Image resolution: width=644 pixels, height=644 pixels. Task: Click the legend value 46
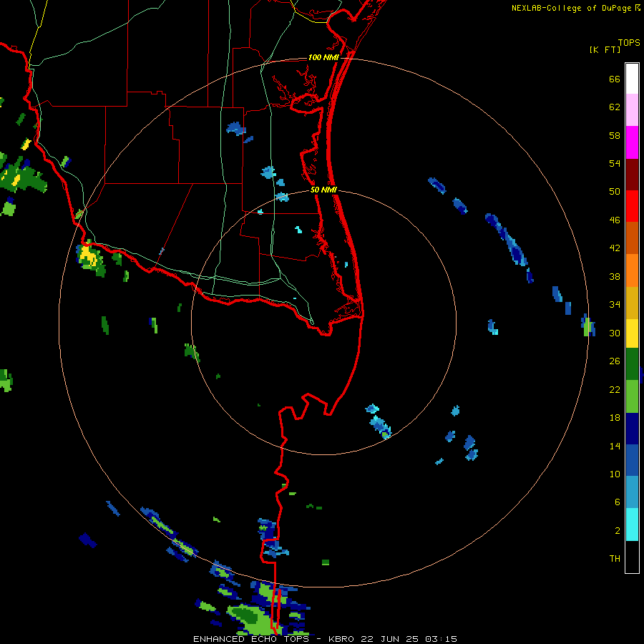[x=615, y=220]
